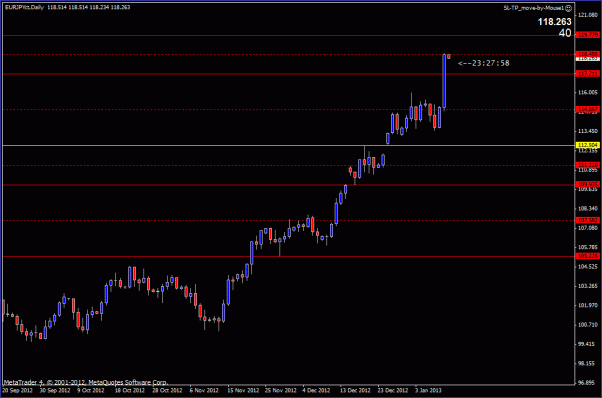
Task: Click the red 114.857 price label
Action: pyautogui.click(x=588, y=109)
